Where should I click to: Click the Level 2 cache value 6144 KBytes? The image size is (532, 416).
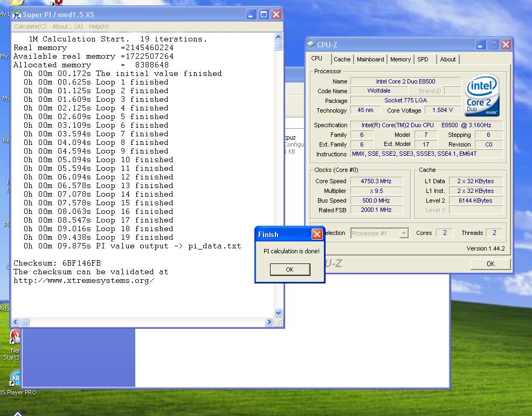click(x=476, y=200)
